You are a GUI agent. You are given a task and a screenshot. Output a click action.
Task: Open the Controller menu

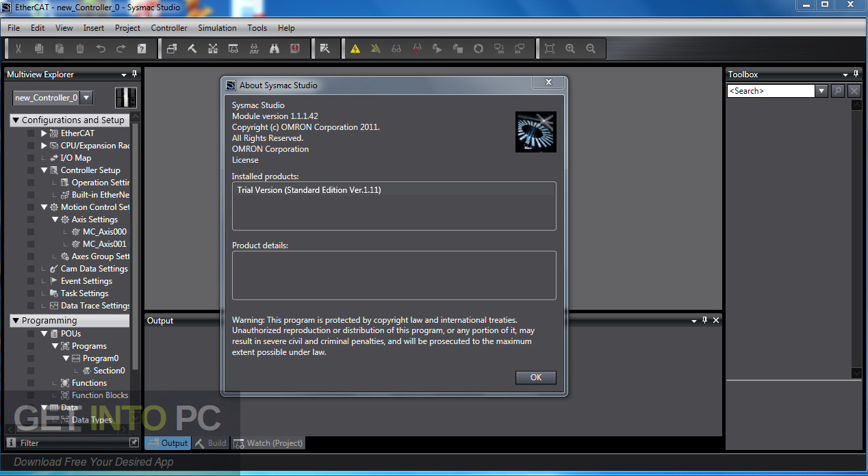pos(169,28)
